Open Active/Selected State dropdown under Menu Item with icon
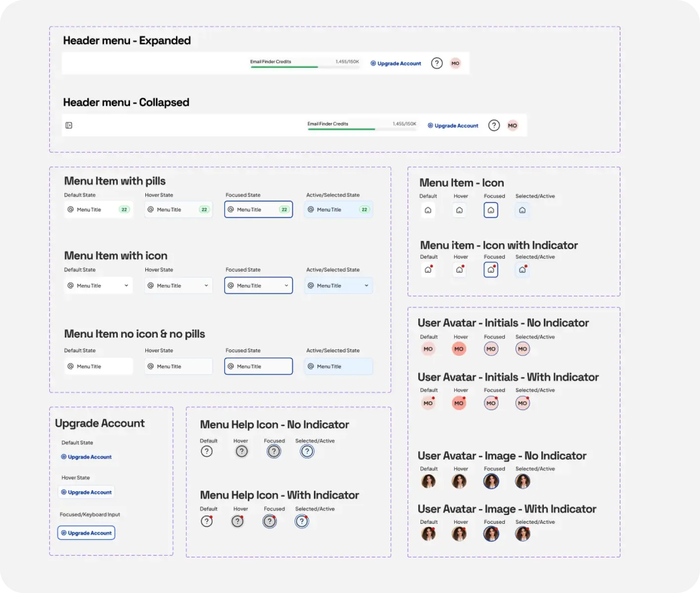 coord(339,286)
